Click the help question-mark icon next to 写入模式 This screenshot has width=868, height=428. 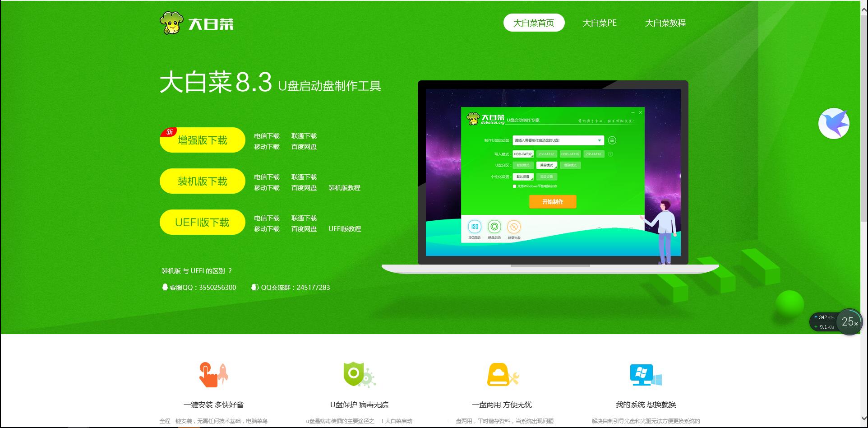click(x=610, y=154)
